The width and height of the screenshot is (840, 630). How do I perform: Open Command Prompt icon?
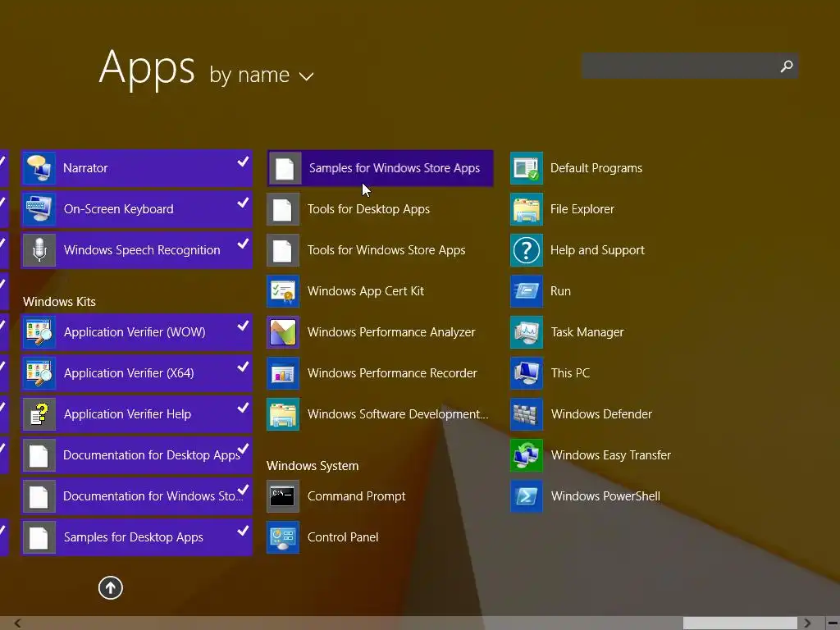[283, 496]
